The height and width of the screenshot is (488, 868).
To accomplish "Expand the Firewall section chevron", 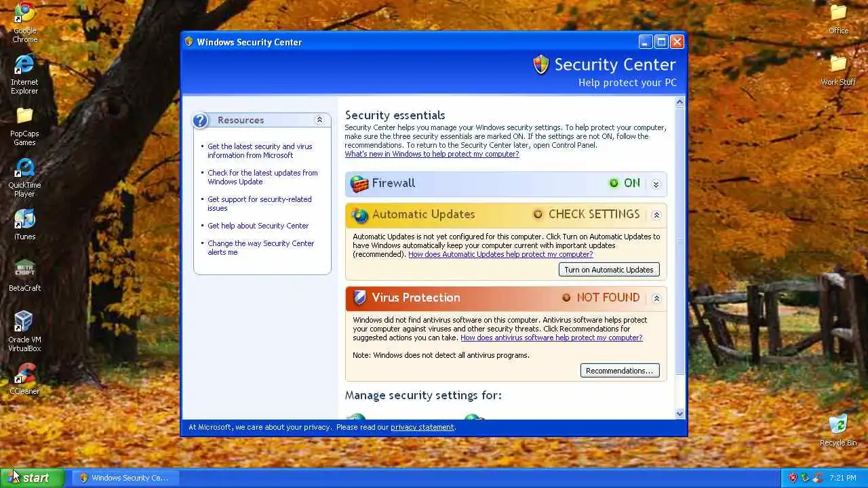I will (656, 184).
